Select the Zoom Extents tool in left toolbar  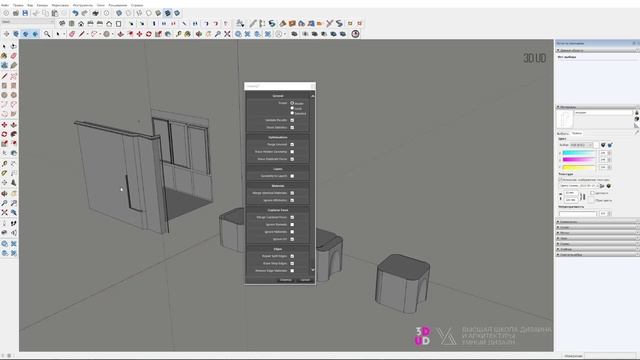4,213
